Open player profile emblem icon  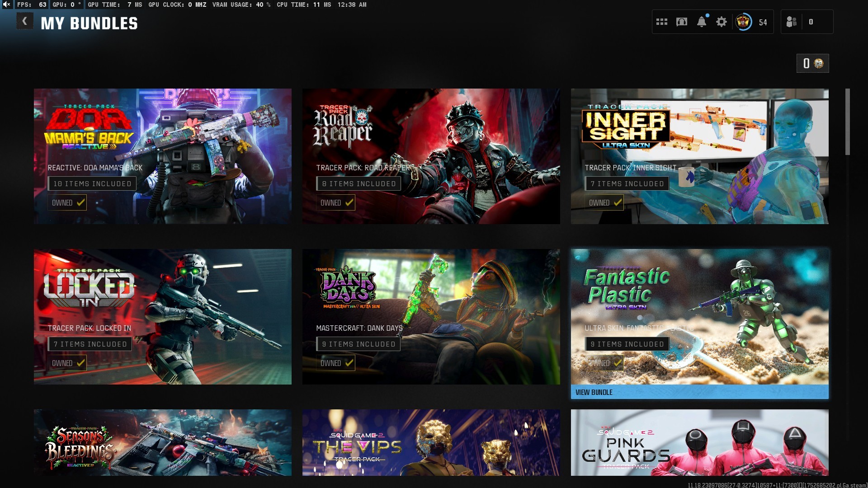pyautogui.click(x=743, y=22)
